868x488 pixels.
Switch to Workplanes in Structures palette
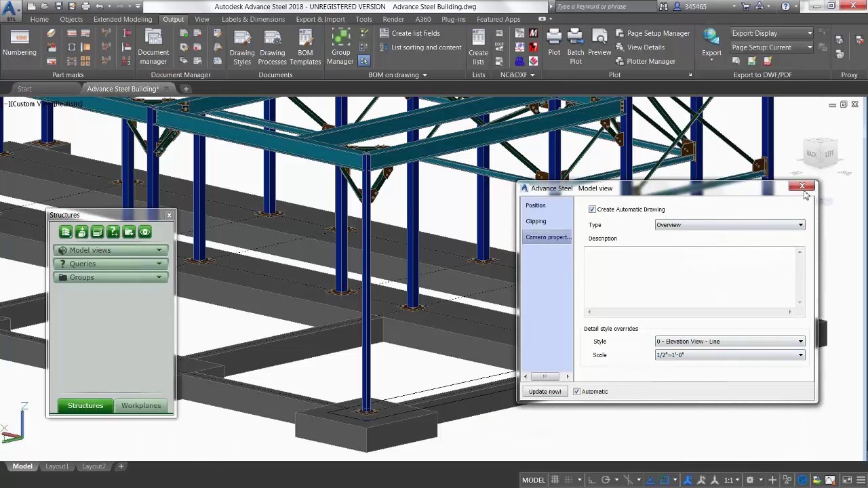click(x=141, y=406)
